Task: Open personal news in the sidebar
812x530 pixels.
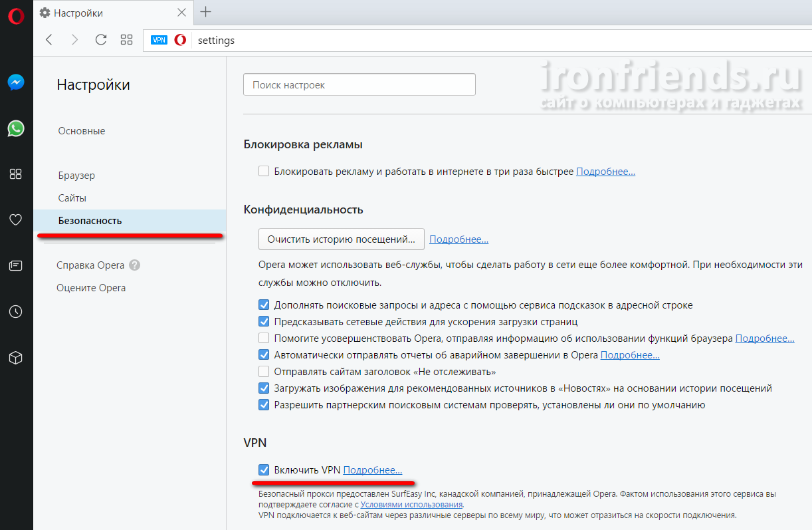Action: [16, 266]
